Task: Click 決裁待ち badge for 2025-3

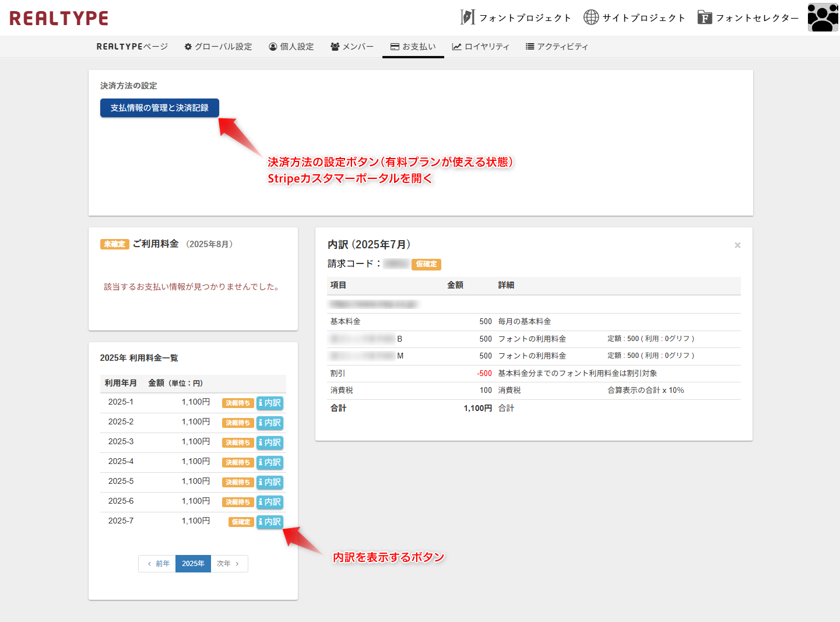Action: pyautogui.click(x=238, y=443)
